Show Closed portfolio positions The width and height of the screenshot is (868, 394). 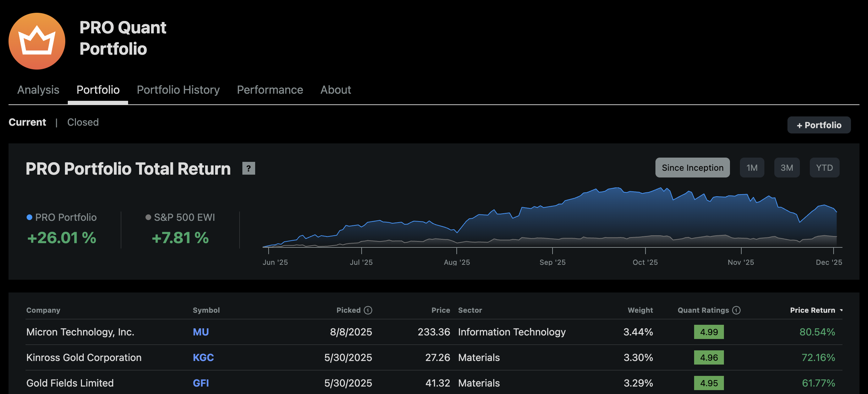[x=83, y=122]
